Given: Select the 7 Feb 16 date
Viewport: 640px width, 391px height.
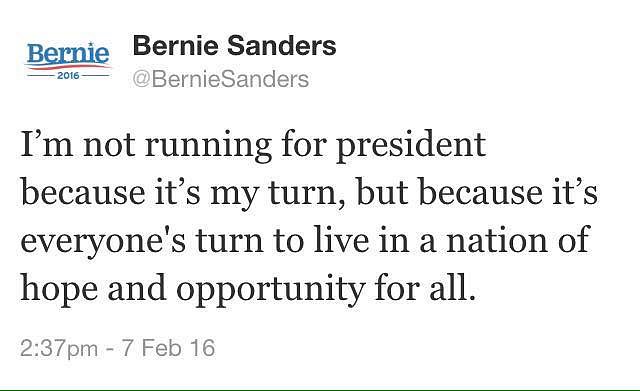Looking at the screenshot, I should (x=168, y=348).
